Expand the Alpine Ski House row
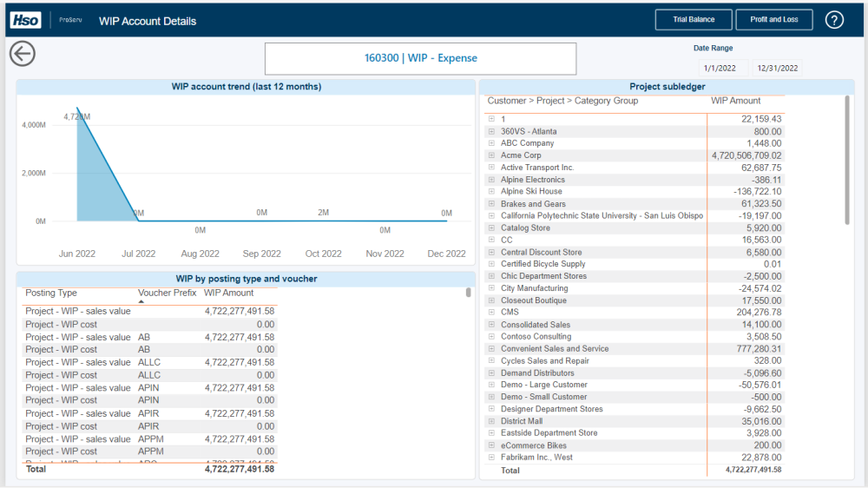Viewport: 868px width, 488px height. point(491,192)
